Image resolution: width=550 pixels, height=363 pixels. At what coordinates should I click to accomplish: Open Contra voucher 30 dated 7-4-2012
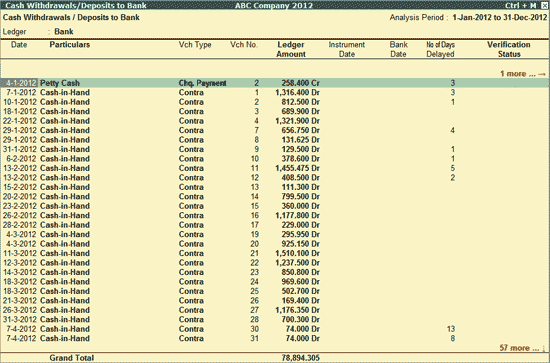275,329
